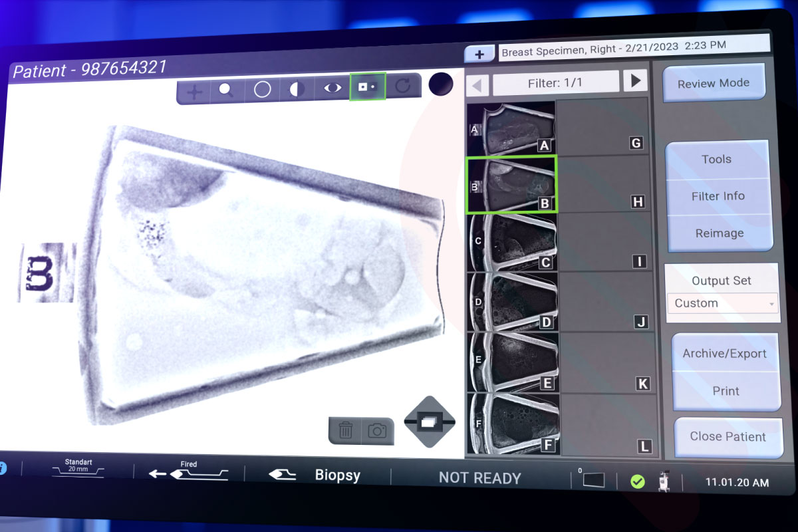This screenshot has height=532, width=798.
Task: Click the green checkmark status indicator
Action: pyautogui.click(x=638, y=481)
